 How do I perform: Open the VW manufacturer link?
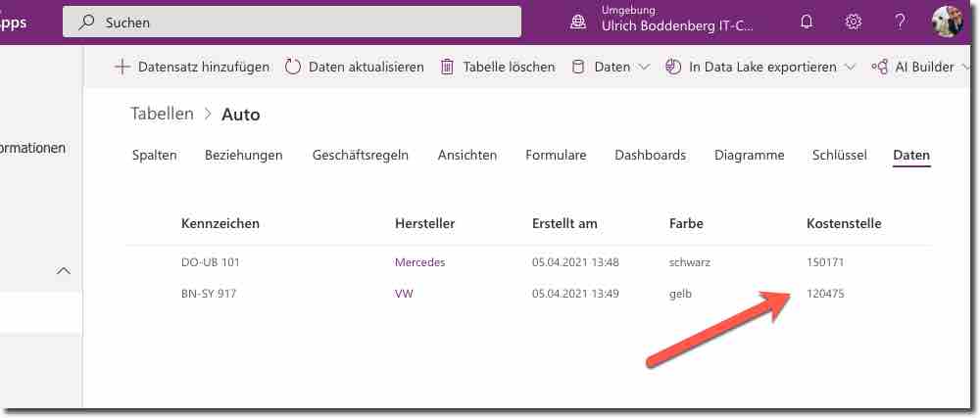point(404,294)
